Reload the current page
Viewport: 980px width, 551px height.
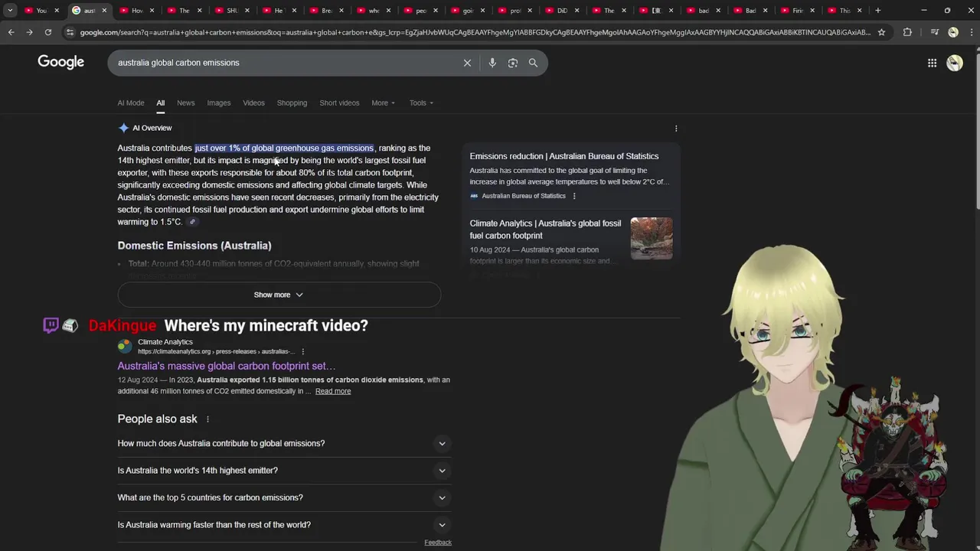(x=47, y=32)
